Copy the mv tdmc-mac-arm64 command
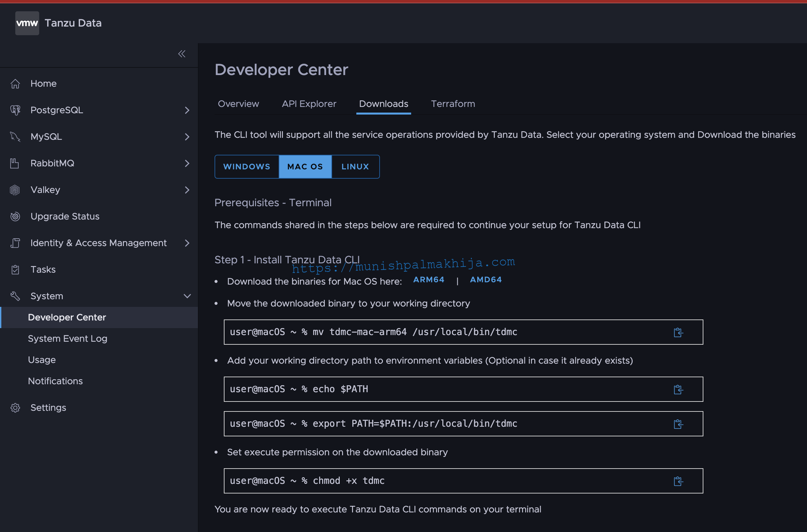 (x=678, y=332)
